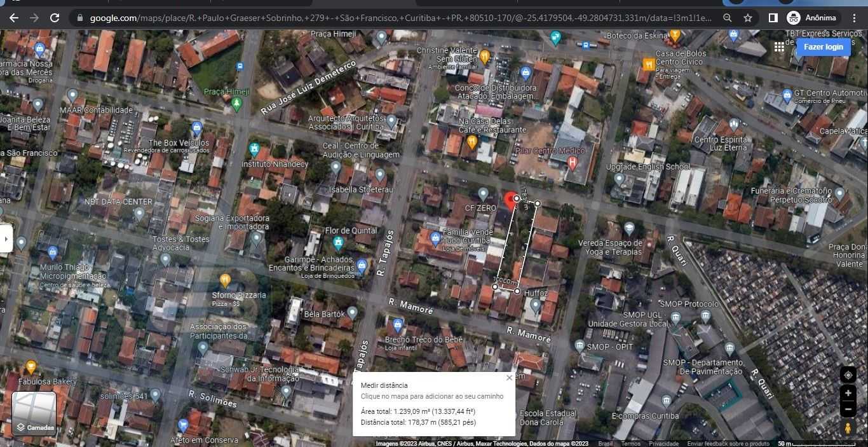The width and height of the screenshot is (868, 447).
Task: Click the Fazer login button
Action: [x=823, y=47]
